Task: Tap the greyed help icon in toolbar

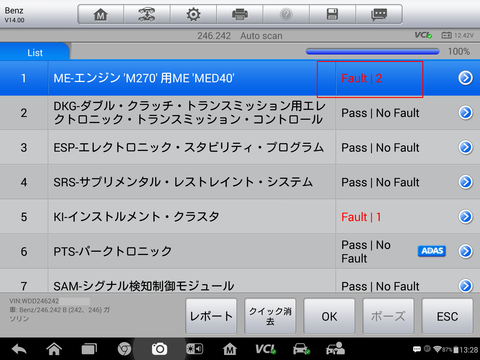Action: (286, 14)
